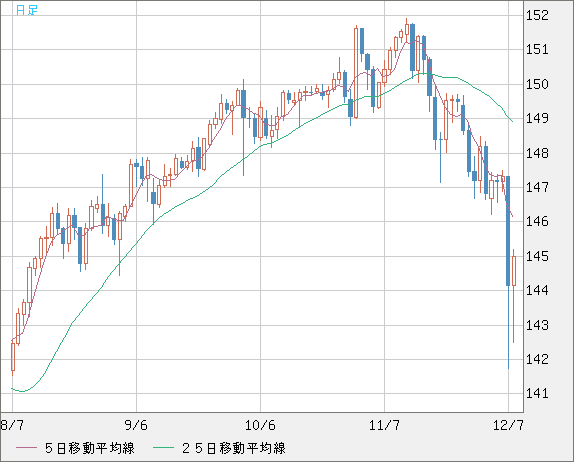Click the 151 price axis label

tap(537, 49)
